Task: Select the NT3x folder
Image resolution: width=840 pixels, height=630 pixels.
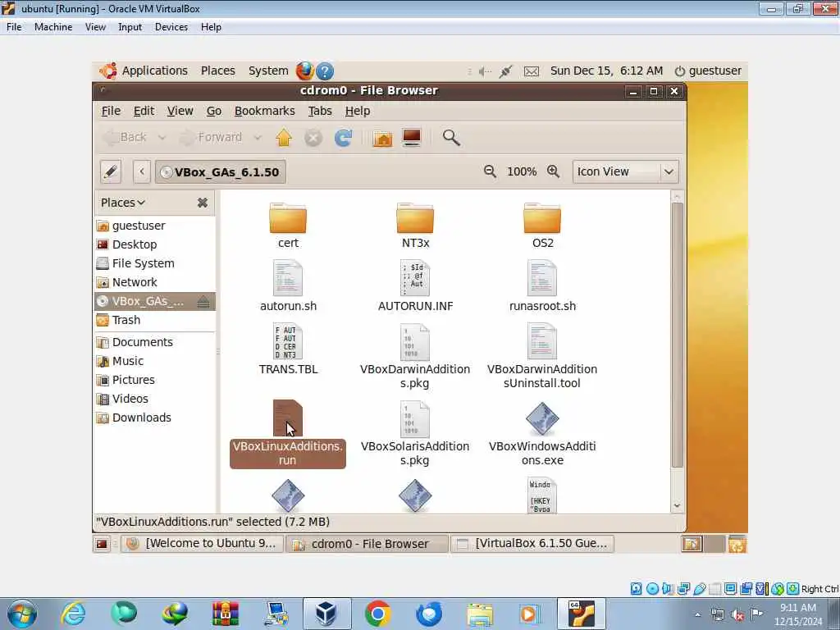Action: [x=415, y=226]
